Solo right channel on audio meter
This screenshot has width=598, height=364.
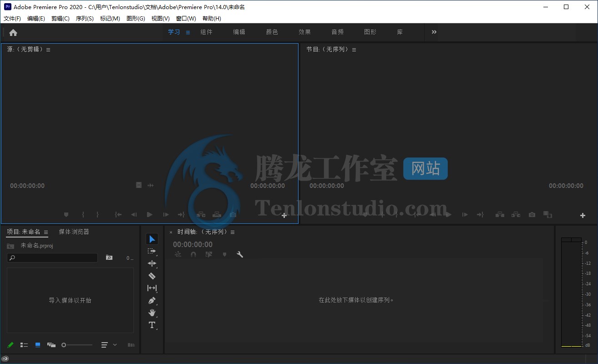tap(577, 239)
